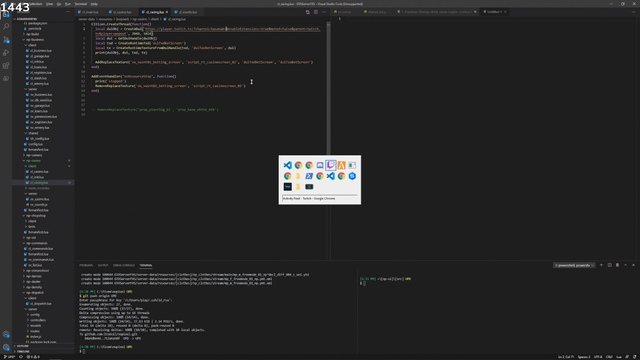Close the cl_racing.lua tab
Screen dimensions: 640x360
point(167,12)
